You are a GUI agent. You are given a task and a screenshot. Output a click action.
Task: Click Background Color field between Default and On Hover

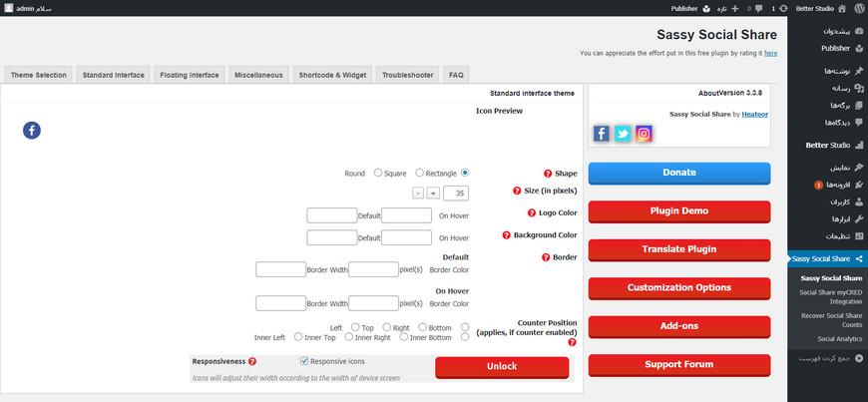tap(406, 237)
